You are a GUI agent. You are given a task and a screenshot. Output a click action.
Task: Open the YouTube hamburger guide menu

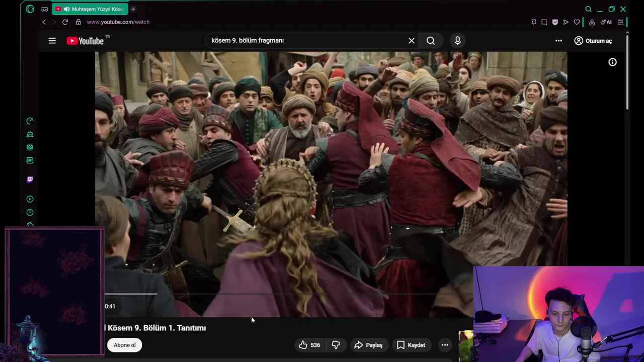(x=52, y=41)
